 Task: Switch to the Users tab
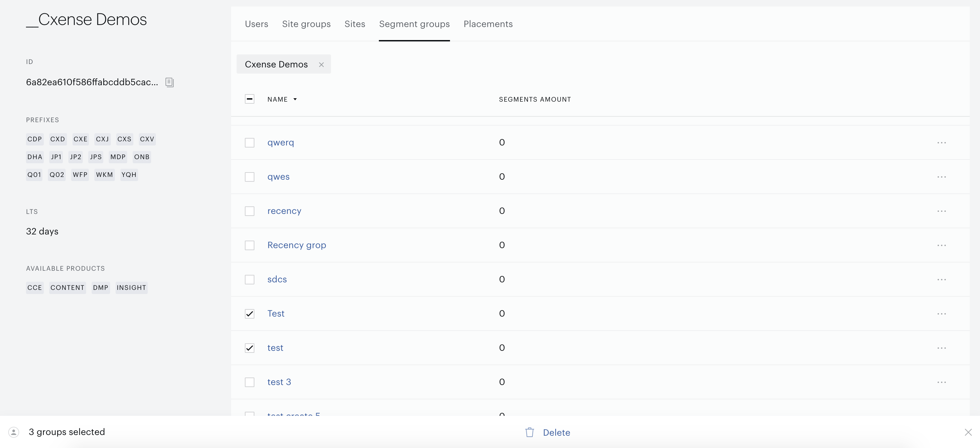click(x=256, y=24)
